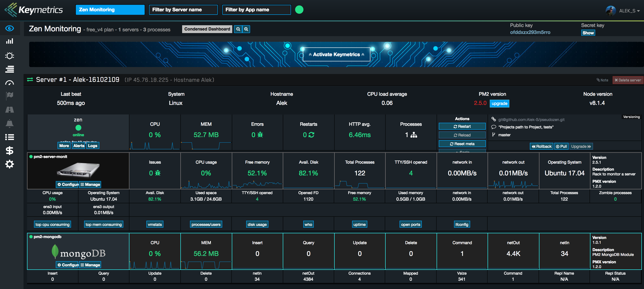
Task: Click the zoom out magnifier icon
Action: pos(238,29)
